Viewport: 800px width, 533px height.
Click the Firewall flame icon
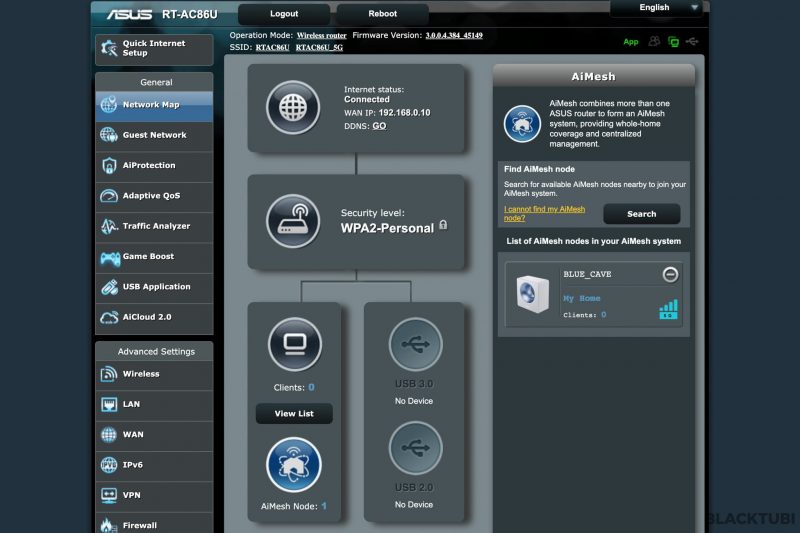tap(107, 524)
